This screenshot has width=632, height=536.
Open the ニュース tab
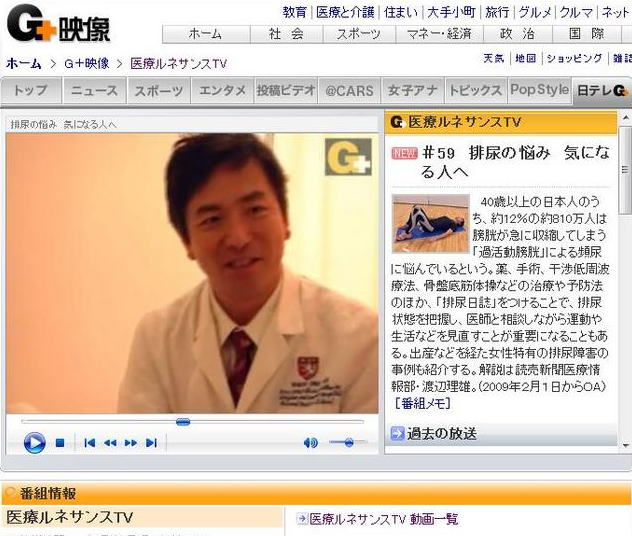[94, 90]
